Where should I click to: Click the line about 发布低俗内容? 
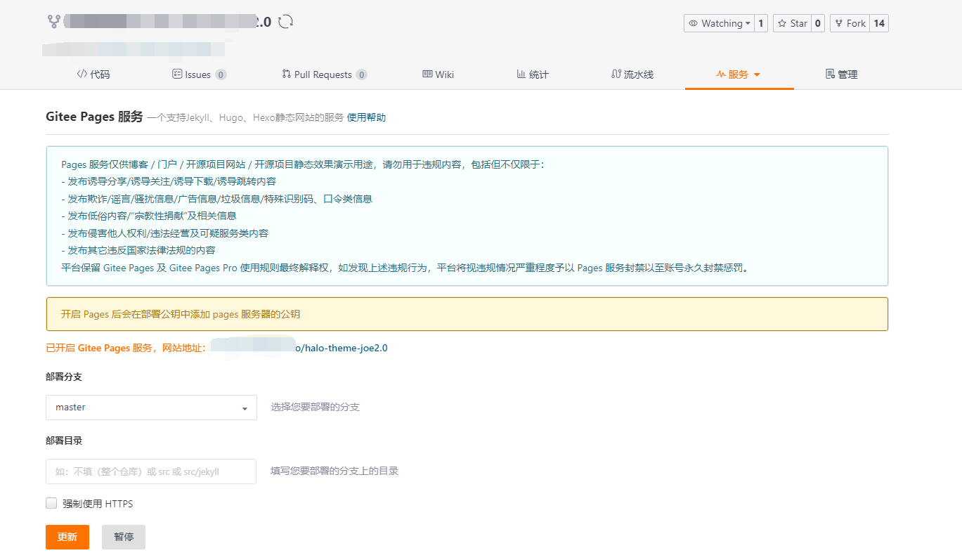pyautogui.click(x=149, y=216)
